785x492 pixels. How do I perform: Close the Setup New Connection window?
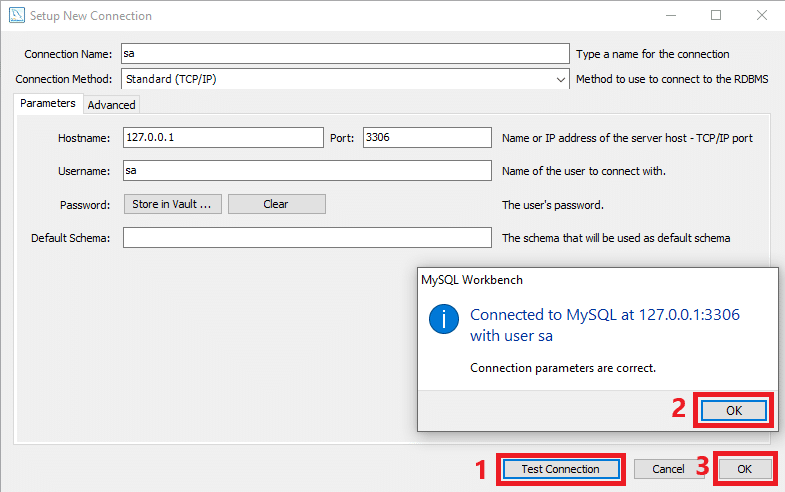click(761, 16)
